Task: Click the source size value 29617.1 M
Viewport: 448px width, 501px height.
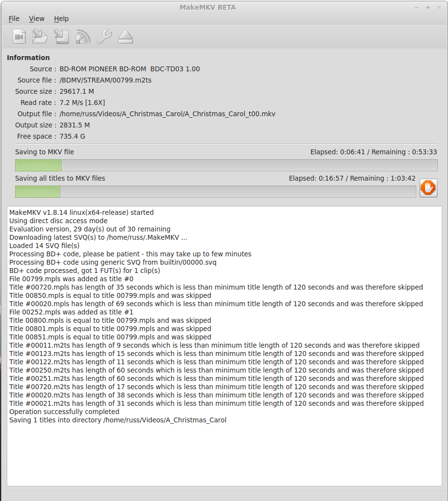Action: tap(77, 91)
